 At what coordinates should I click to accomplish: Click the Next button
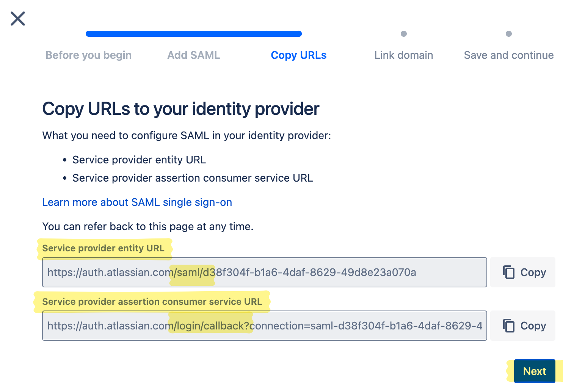click(x=534, y=371)
